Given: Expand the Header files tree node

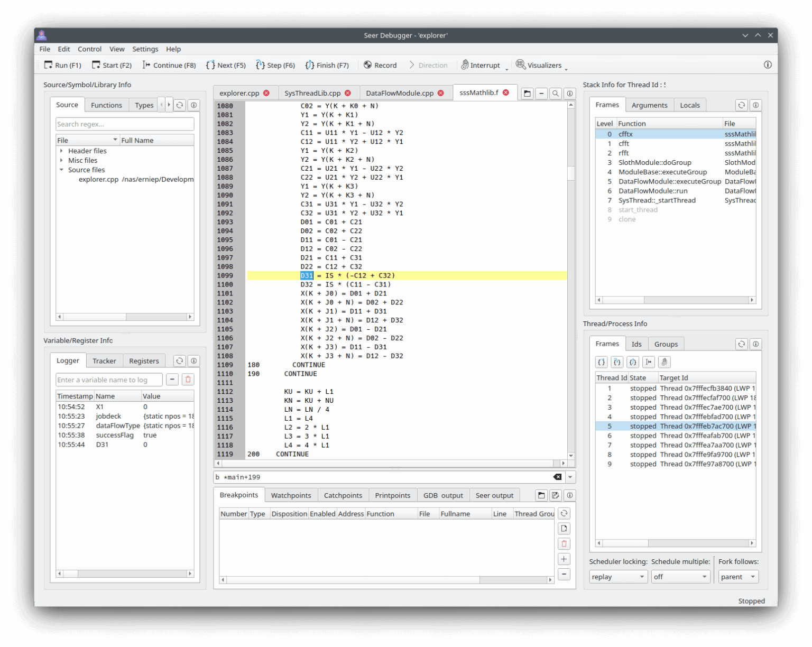Looking at the screenshot, I should pyautogui.click(x=62, y=151).
